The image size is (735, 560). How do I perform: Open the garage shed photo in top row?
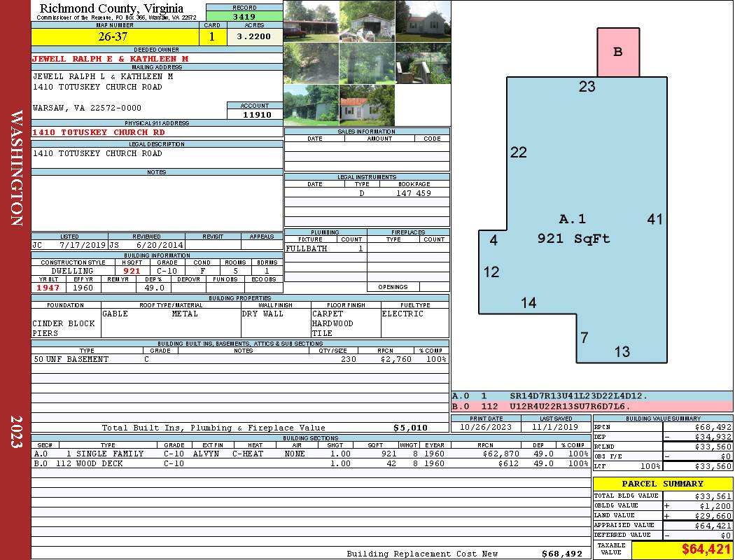(x=367, y=22)
